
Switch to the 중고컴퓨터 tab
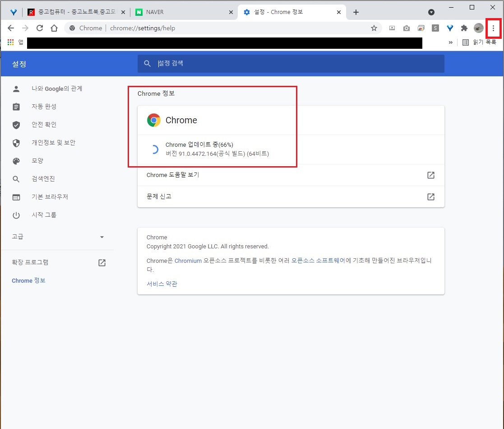click(76, 12)
